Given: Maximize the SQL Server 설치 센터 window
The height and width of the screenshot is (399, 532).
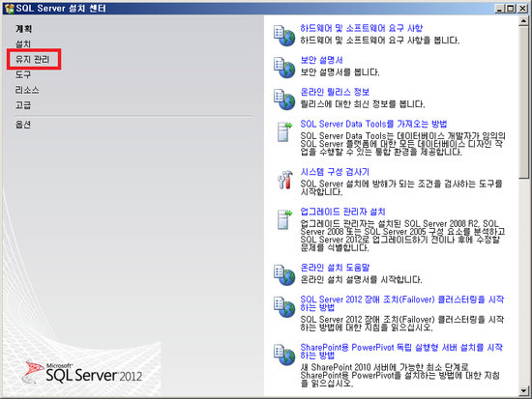Looking at the screenshot, I should tap(511, 9).
